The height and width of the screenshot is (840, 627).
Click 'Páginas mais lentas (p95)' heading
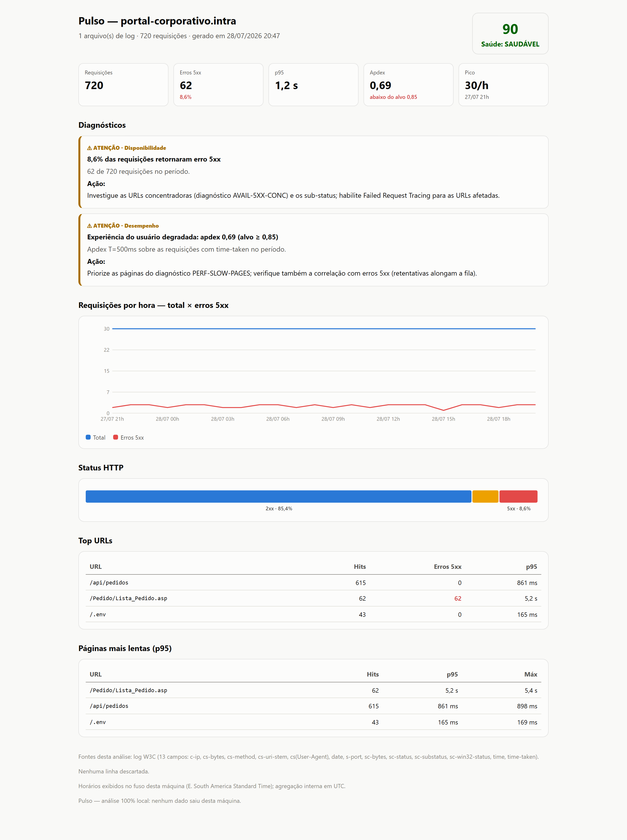point(125,649)
